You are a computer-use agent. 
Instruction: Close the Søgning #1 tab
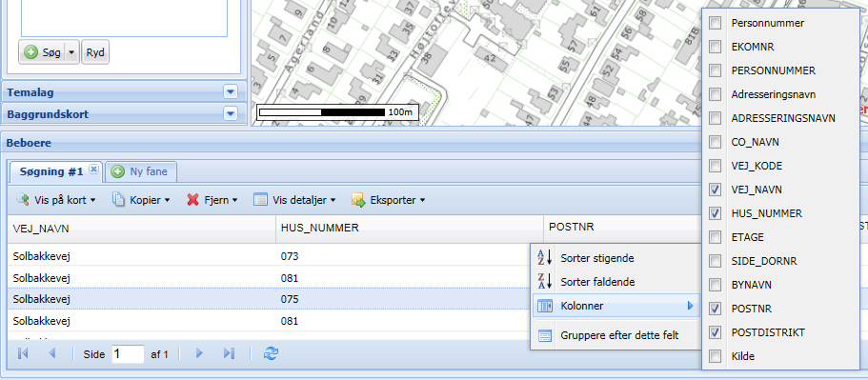[x=93, y=169]
